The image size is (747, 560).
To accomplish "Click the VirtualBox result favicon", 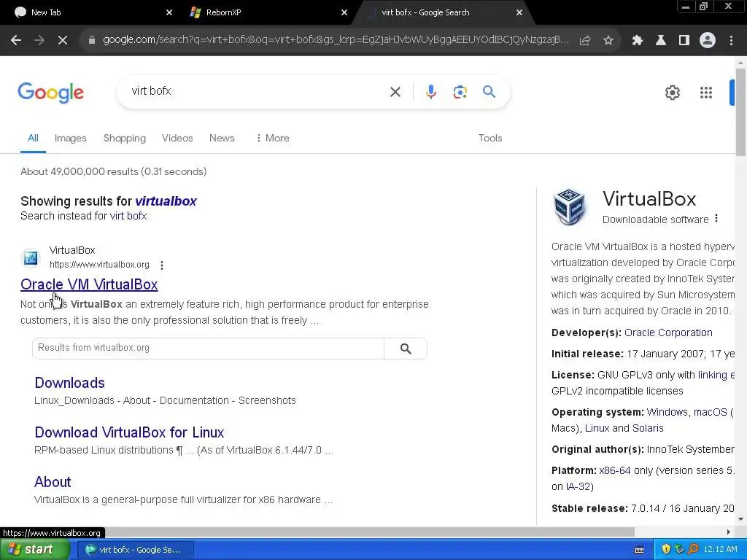I will 31,257.
